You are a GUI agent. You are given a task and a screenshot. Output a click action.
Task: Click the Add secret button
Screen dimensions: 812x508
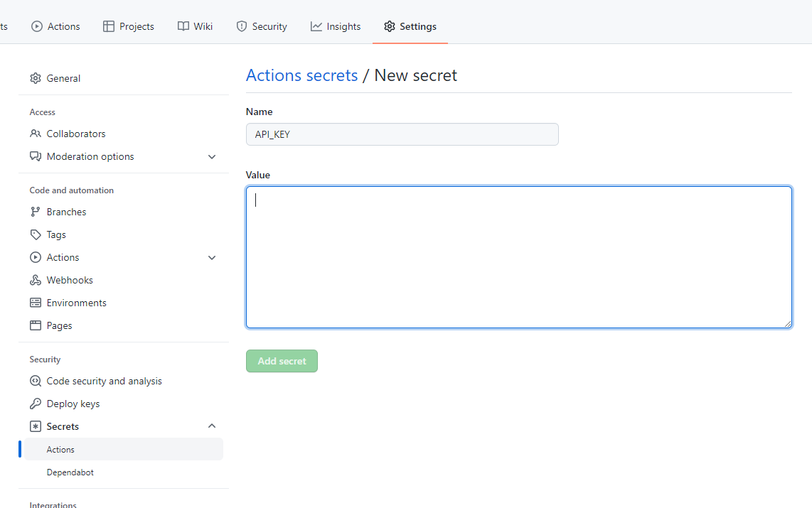(282, 361)
